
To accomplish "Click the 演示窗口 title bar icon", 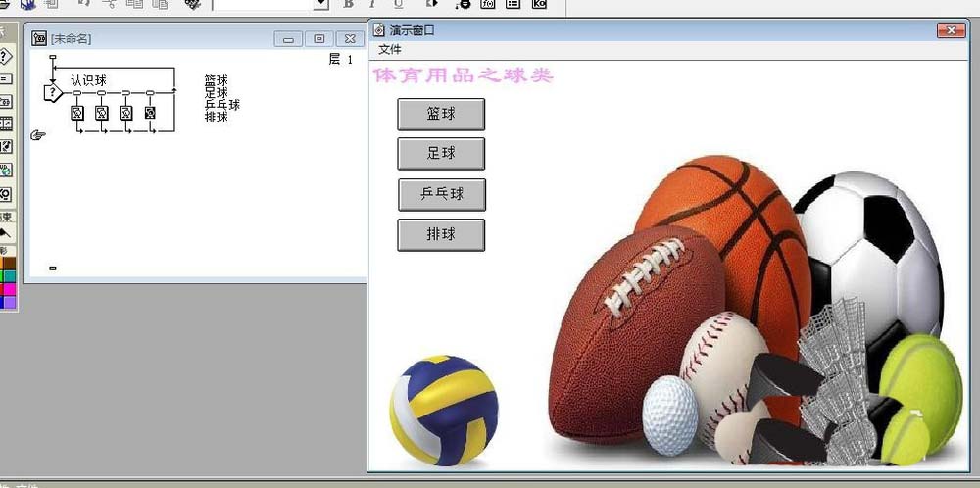I will pyautogui.click(x=378, y=30).
